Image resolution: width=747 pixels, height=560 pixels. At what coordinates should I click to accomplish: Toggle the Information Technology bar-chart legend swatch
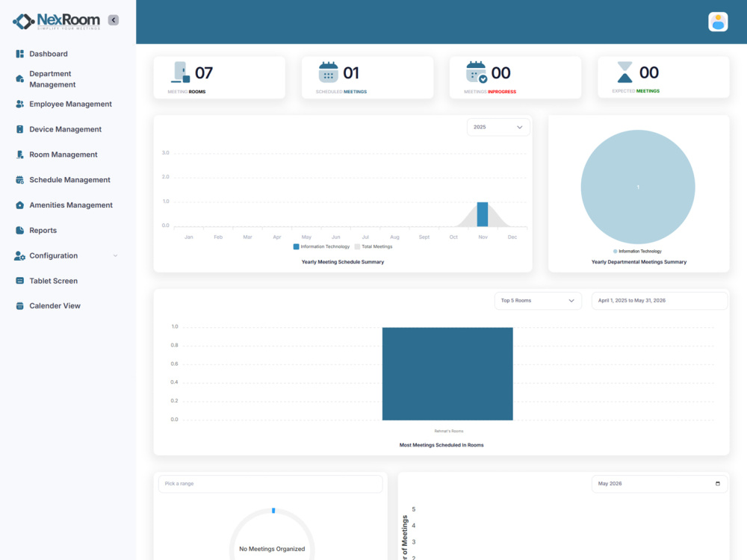(296, 246)
